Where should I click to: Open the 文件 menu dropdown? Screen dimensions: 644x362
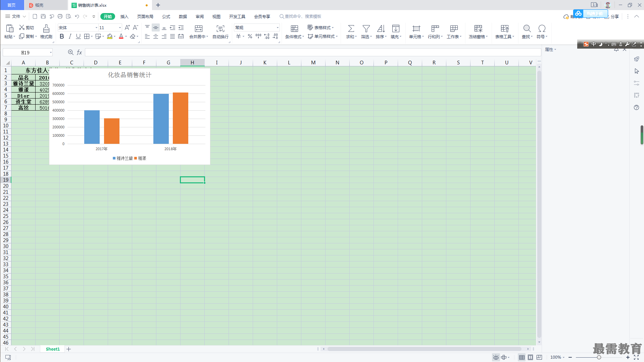click(x=15, y=16)
